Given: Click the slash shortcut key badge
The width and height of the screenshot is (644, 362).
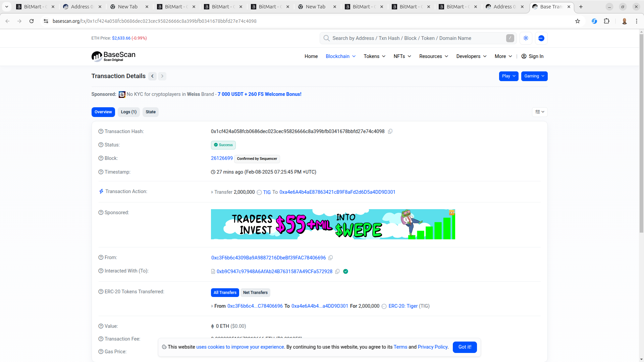Looking at the screenshot, I should pos(510,38).
